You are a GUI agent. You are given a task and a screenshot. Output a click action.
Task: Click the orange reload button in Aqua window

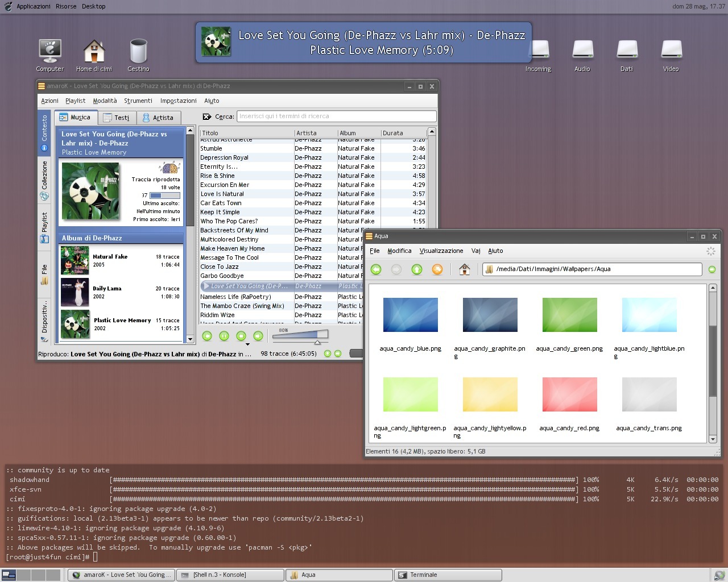click(x=437, y=269)
